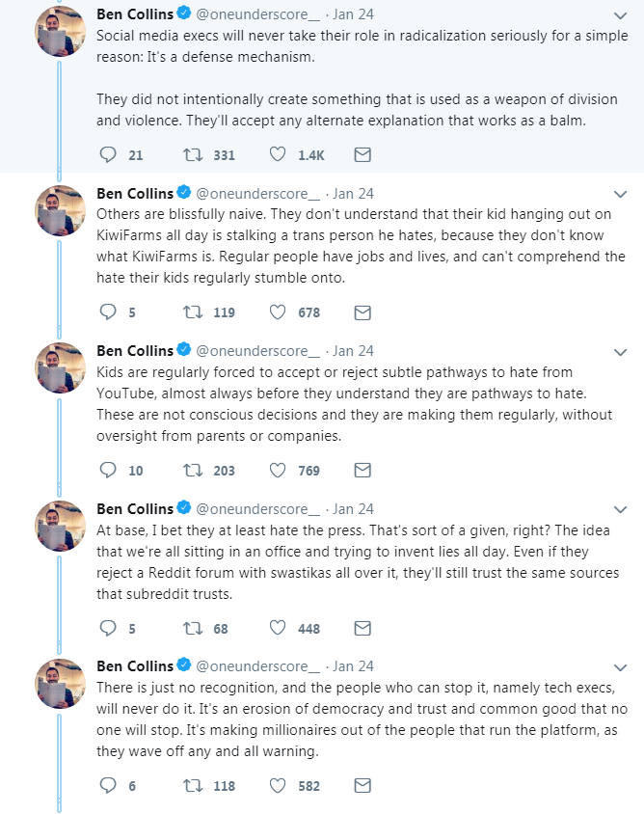The width and height of the screenshot is (644, 814).
Task: Open @oneunderscore__ handle on last tweet
Action: pyautogui.click(x=258, y=666)
